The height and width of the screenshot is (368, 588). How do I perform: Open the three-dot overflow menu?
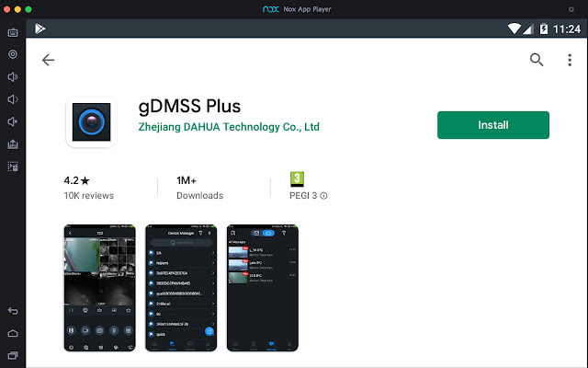[x=570, y=60]
